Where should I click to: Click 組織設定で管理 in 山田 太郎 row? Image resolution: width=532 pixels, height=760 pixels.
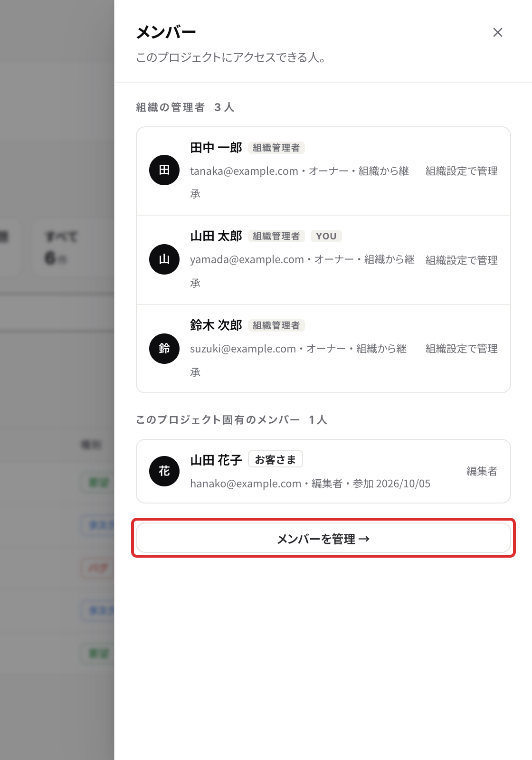coord(462,260)
